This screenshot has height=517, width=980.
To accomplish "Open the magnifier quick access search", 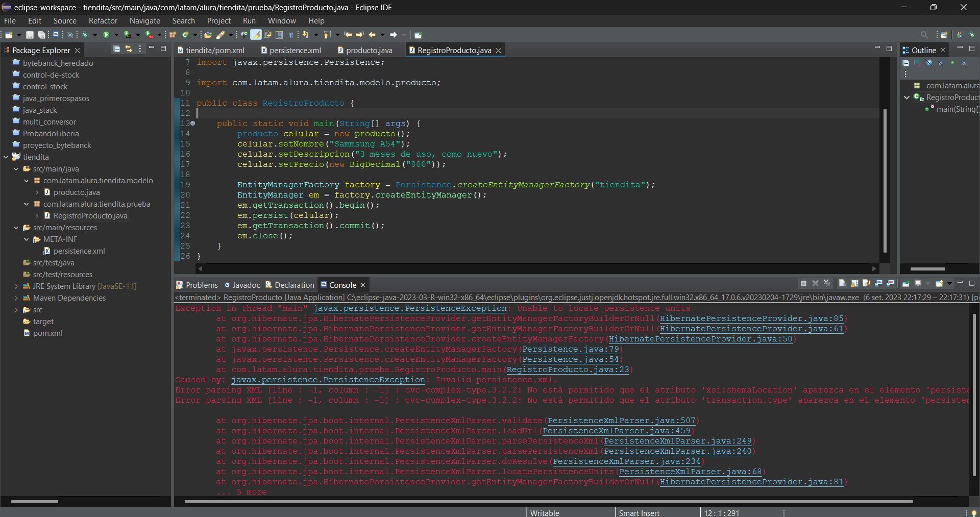I will coord(924,35).
